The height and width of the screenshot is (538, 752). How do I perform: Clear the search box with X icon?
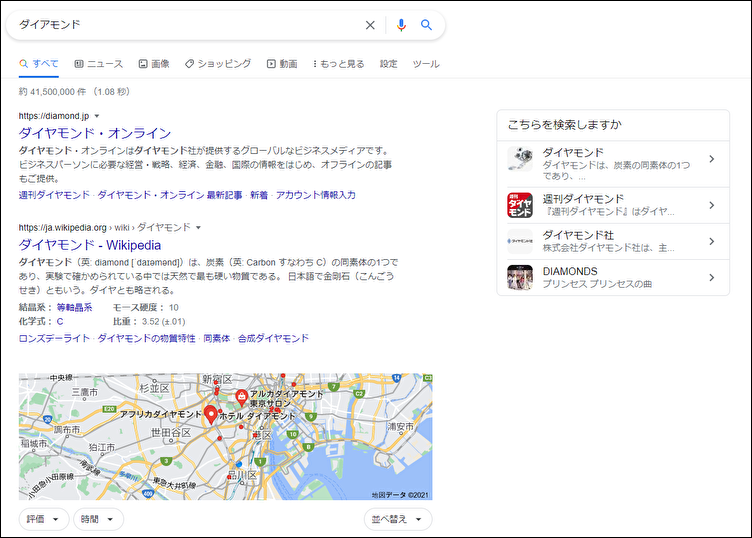point(370,25)
